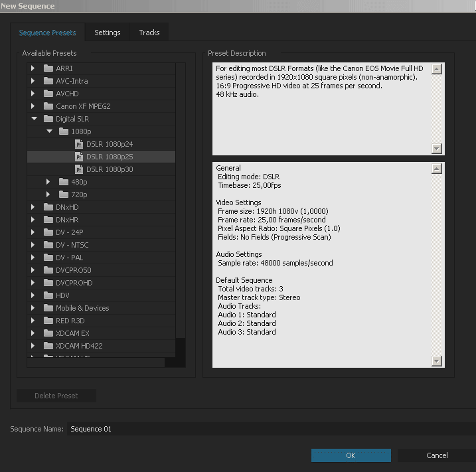Click the Digital SLR folder icon
This screenshot has width=476, height=472.
click(x=48, y=118)
